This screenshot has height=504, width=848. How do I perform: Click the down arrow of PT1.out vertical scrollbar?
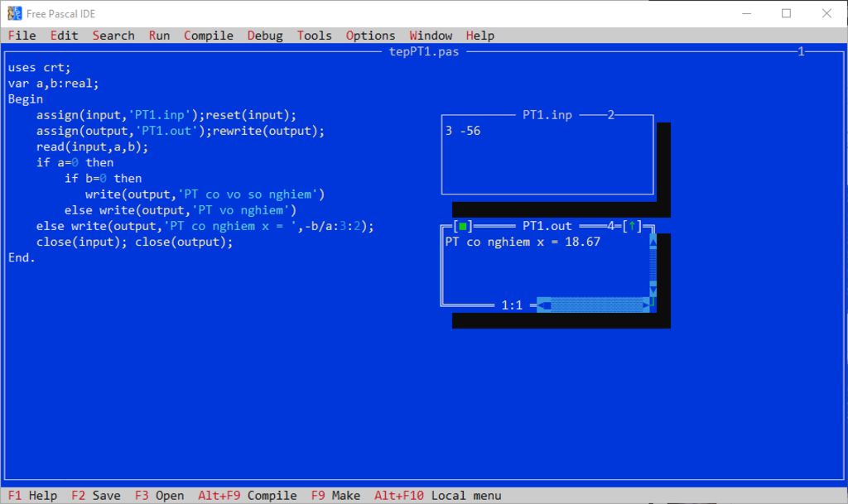[653, 290]
